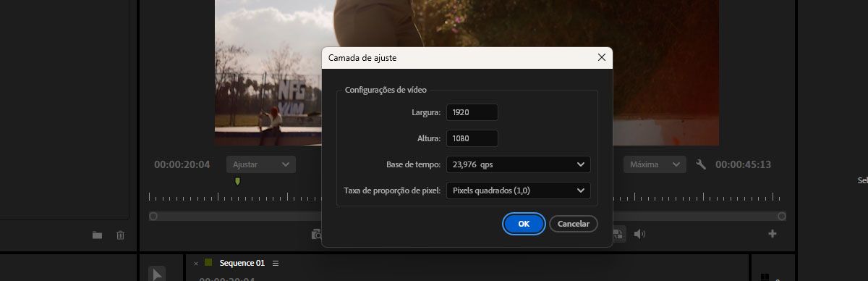Click the green playhead marker on the ruler
The width and height of the screenshot is (868, 281).
tap(237, 182)
